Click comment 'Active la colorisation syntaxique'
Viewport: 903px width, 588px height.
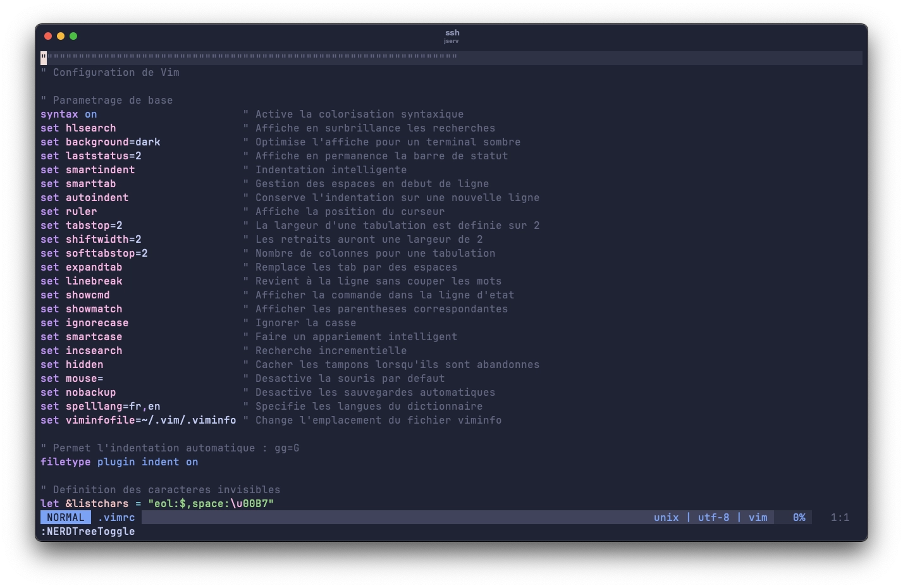coord(360,114)
